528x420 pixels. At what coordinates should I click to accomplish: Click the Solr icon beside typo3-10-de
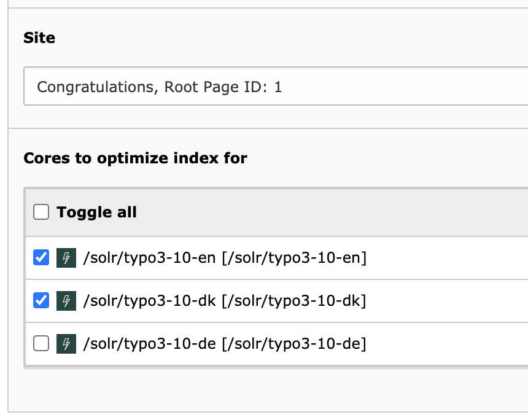[66, 344]
